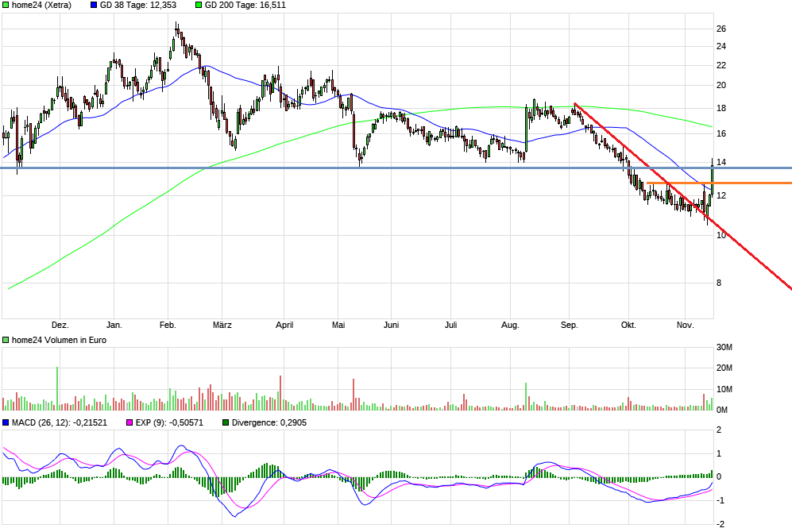Screen dimensions: 792x532
Task: Click the volume axis value 0M
Action: [x=722, y=410]
